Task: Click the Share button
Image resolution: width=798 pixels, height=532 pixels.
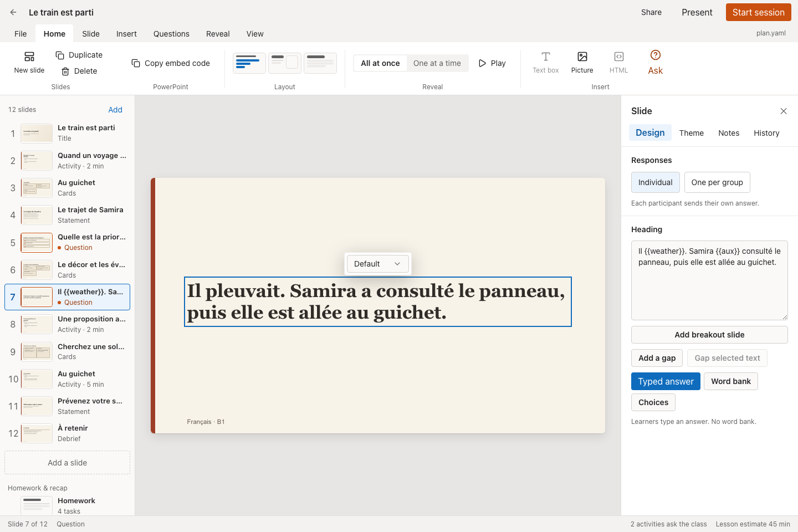Action: pyautogui.click(x=651, y=12)
